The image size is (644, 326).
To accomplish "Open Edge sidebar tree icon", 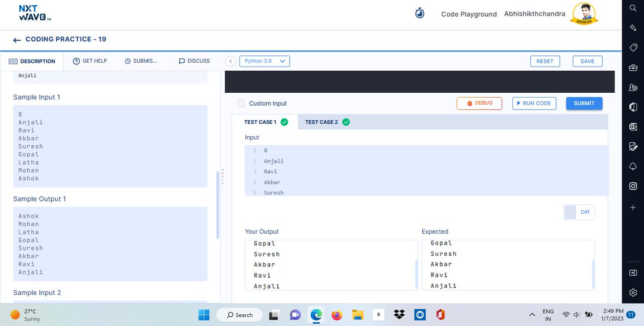I will 633,166.
